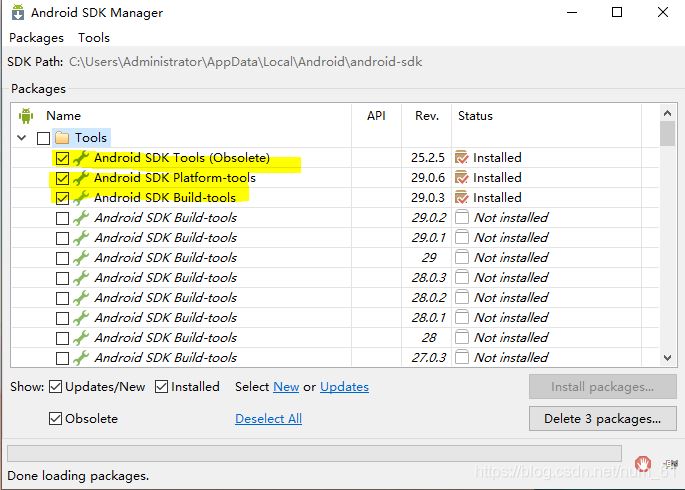This screenshot has width=685, height=490.
Task: Click the loading progress bar
Action: [x=314, y=453]
